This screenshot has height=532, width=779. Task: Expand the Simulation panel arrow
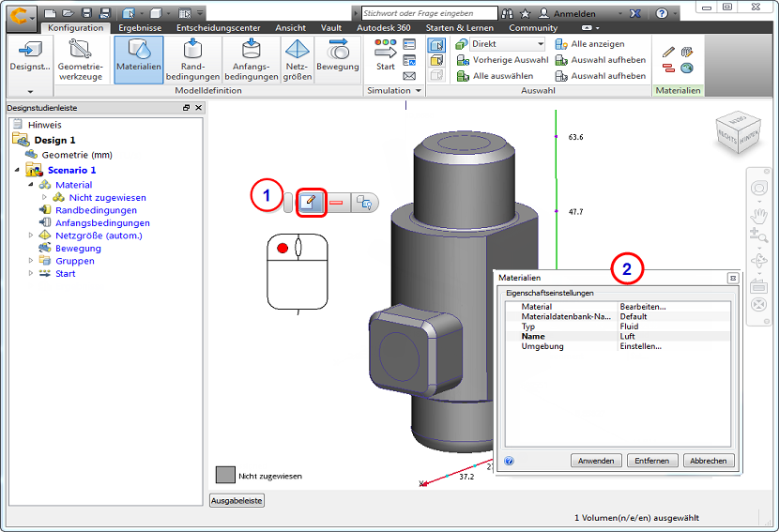tap(419, 90)
